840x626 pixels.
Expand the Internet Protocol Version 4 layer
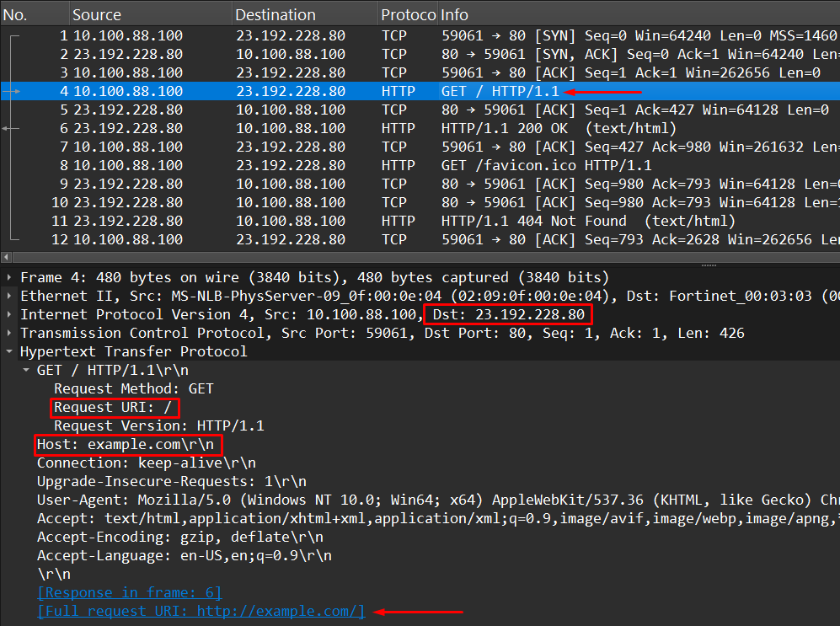[8, 314]
